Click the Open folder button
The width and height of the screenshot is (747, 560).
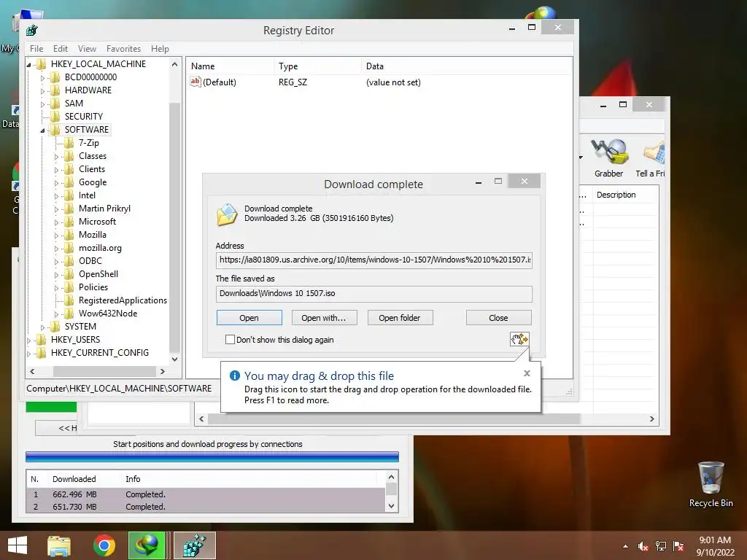click(400, 318)
